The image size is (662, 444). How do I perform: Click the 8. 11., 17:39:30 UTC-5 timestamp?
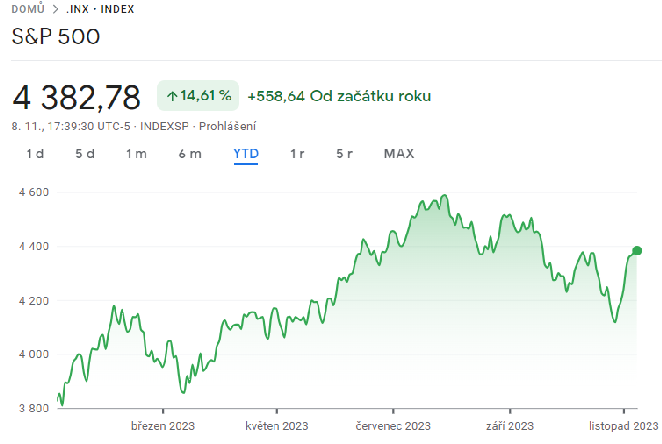(x=71, y=126)
